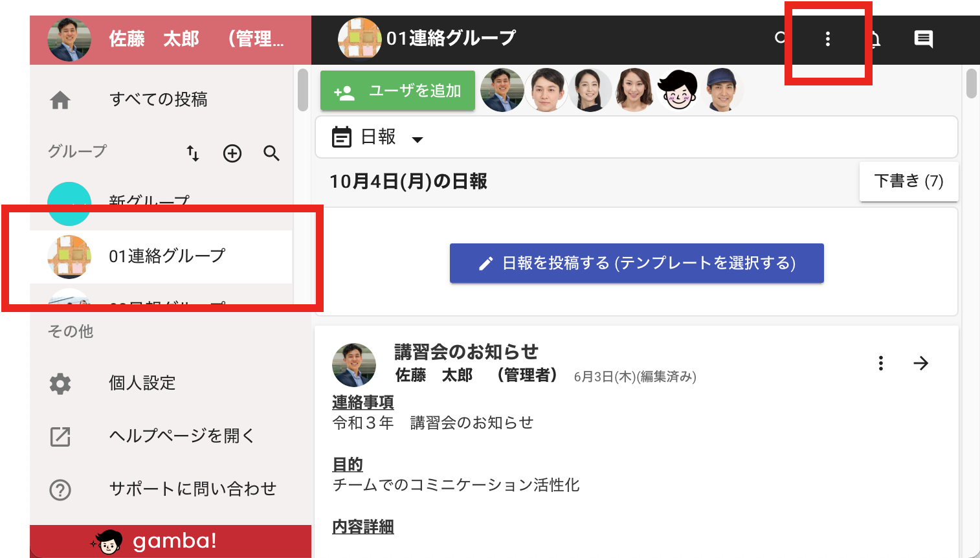This screenshot has height=558, width=980.
Task: Click the external link icon for help page
Action: coord(60,436)
